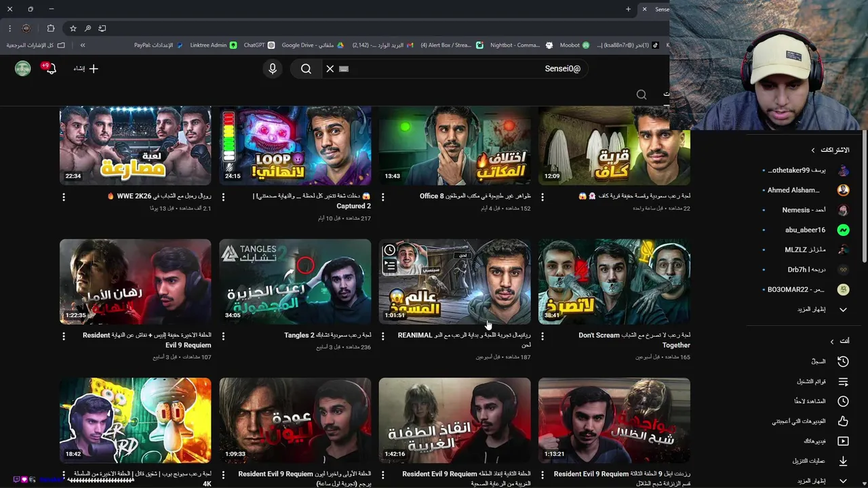Expand subscriptions list with إظهار المزيد below BO3OMAR22
This screenshot has height=488, width=868.
click(x=824, y=309)
